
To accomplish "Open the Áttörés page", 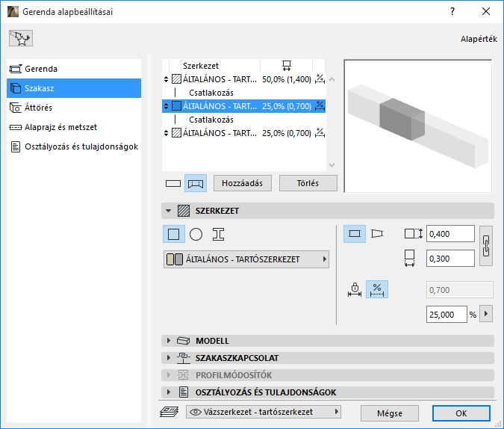I will pos(74,108).
